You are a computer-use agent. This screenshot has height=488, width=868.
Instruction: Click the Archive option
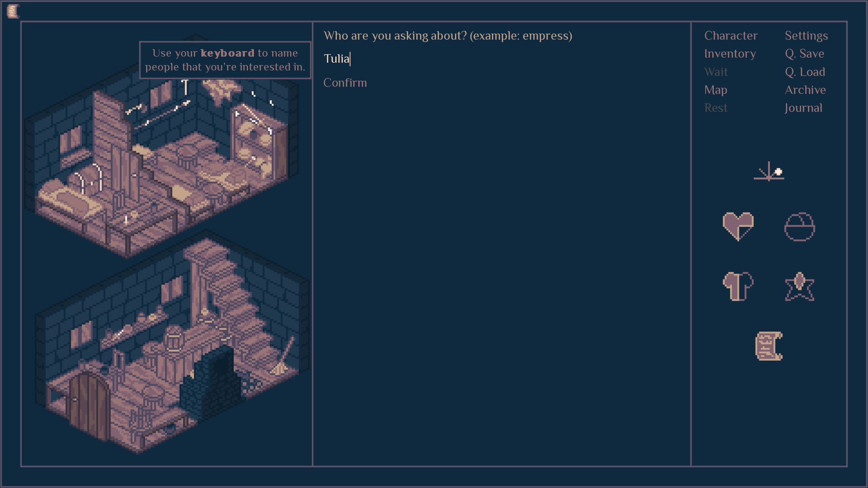(805, 89)
